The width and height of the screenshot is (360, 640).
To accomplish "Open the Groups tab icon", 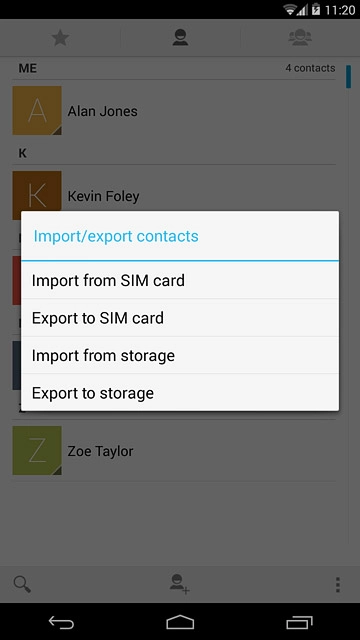I will click(300, 38).
